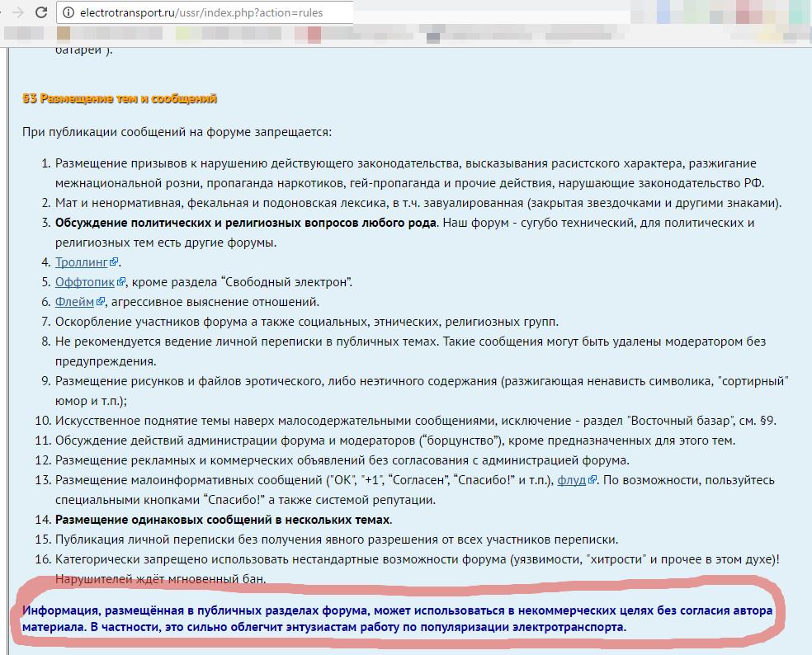This screenshot has height=655, width=812.
Task: Reload the page with the refresh button
Action: click(41, 13)
